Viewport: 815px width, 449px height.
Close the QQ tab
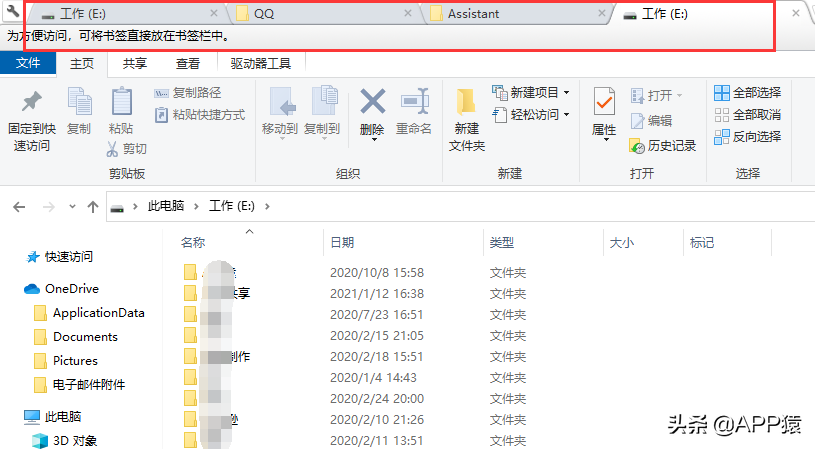click(x=408, y=14)
